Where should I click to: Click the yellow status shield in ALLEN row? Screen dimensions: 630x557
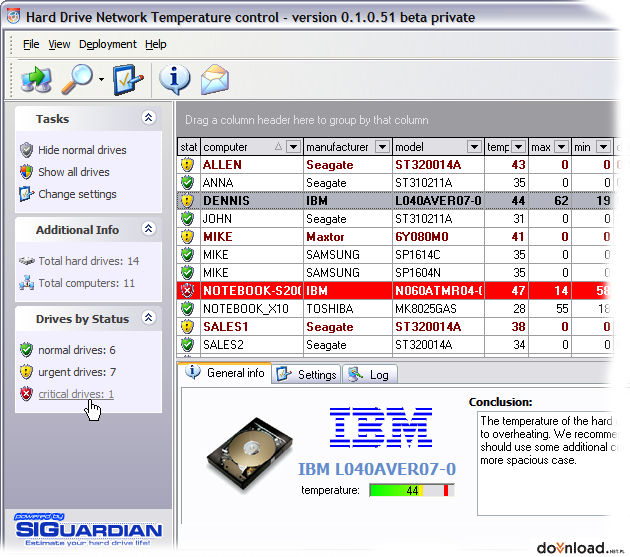tap(188, 165)
